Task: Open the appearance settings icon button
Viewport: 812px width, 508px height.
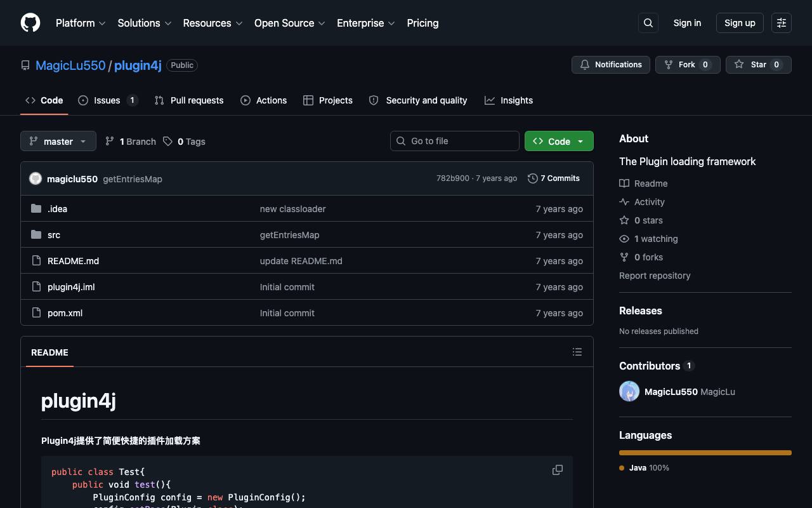Action: click(782, 23)
